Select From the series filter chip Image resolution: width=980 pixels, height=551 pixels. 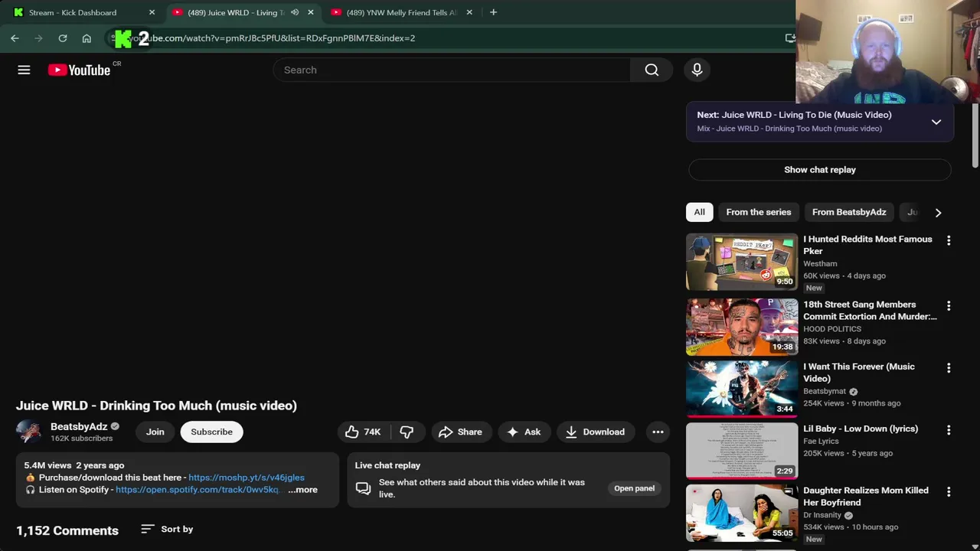759,212
